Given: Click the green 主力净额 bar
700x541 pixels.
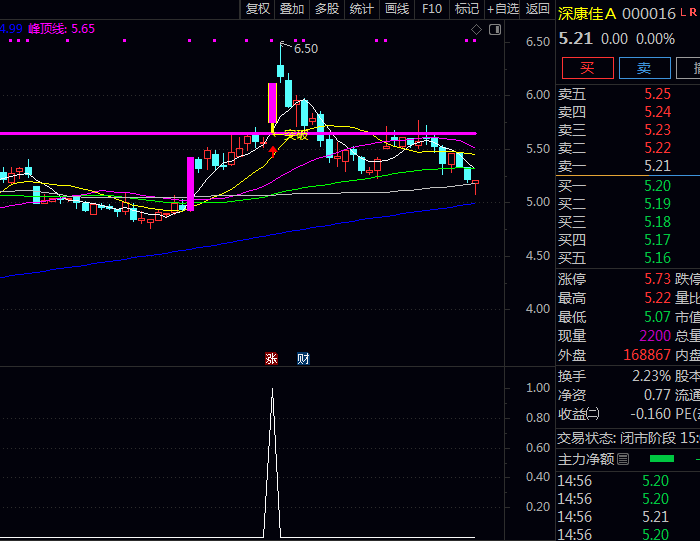Looking at the screenshot, I should tap(662, 459).
